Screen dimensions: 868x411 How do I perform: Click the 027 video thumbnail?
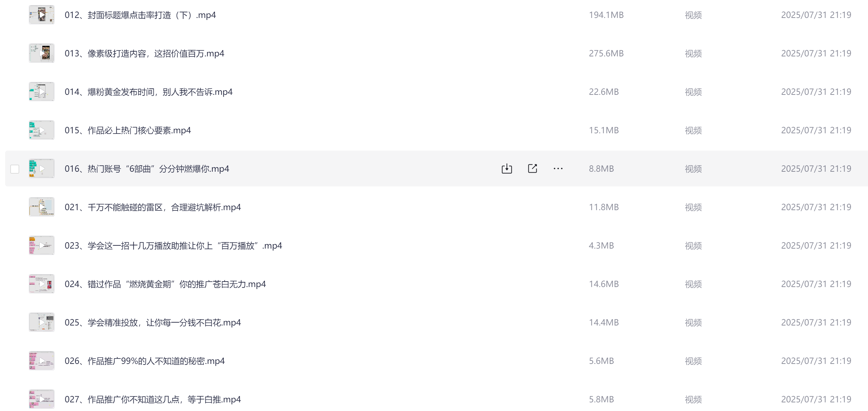pyautogui.click(x=41, y=399)
